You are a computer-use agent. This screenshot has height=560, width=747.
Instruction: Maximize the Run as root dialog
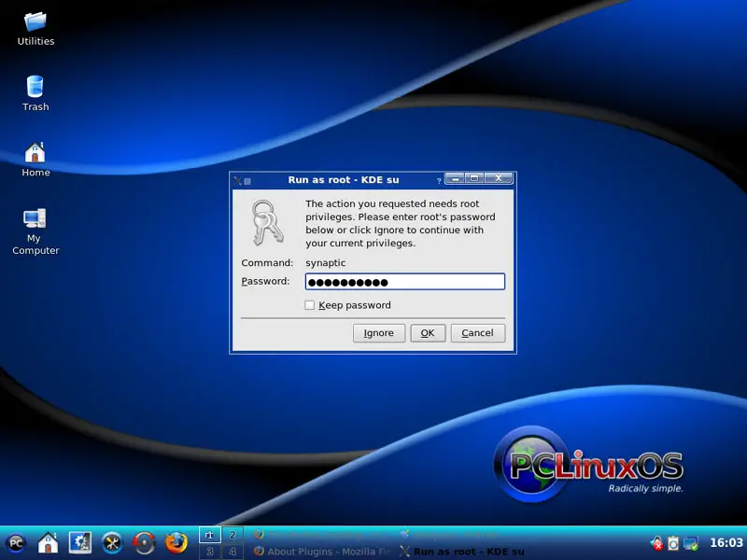pyautogui.click(x=474, y=178)
